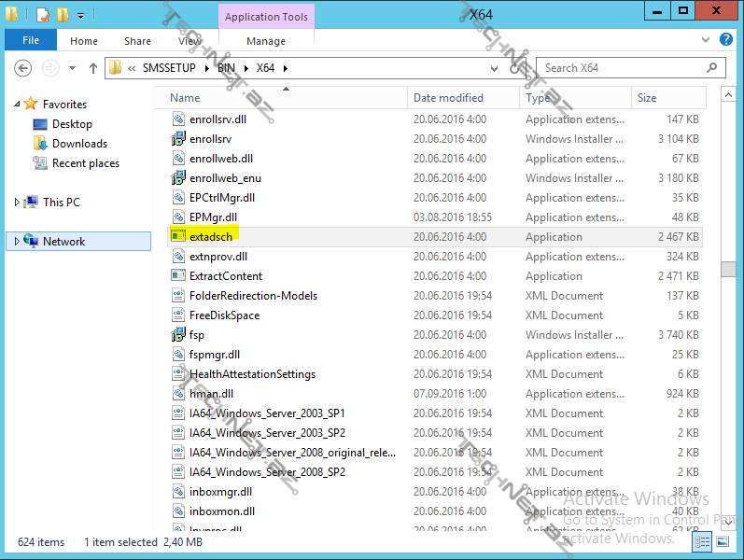Click the ExtractContent application icon
Screen dimensions: 744x560
tap(178, 276)
